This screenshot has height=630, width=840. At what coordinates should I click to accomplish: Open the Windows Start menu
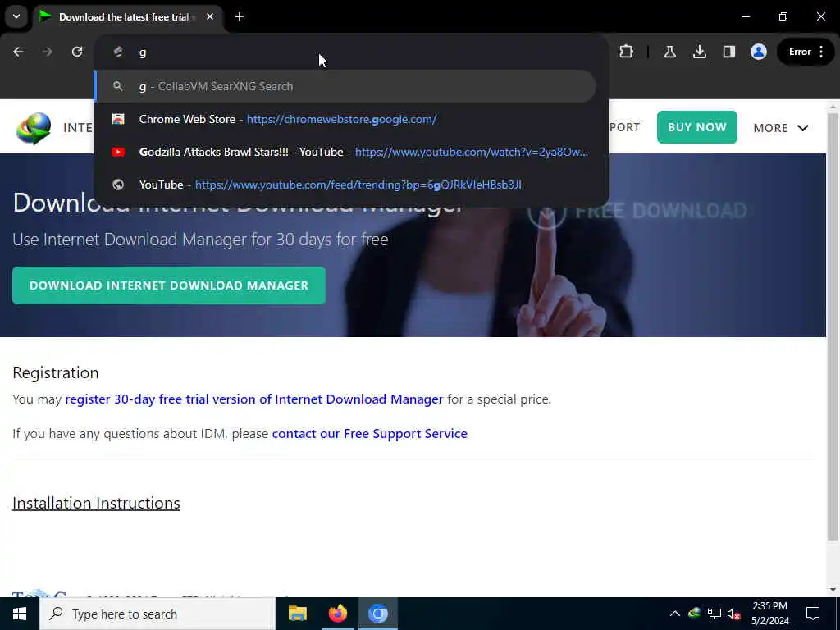20,614
